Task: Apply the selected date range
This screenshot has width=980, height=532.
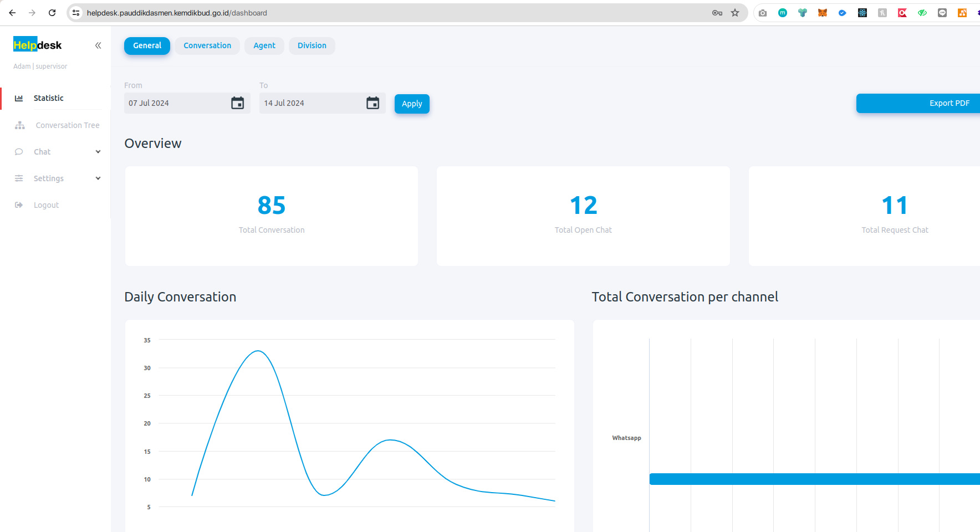Action: (412, 104)
